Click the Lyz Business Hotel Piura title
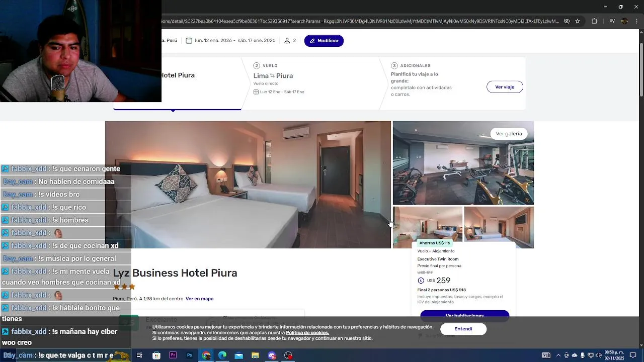The image size is (644, 362). (x=175, y=273)
